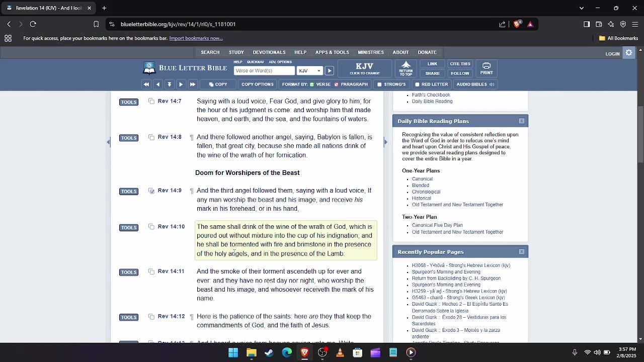644x362 pixels.
Task: Click the Brave Shields lion icon
Action: [x=517, y=24]
